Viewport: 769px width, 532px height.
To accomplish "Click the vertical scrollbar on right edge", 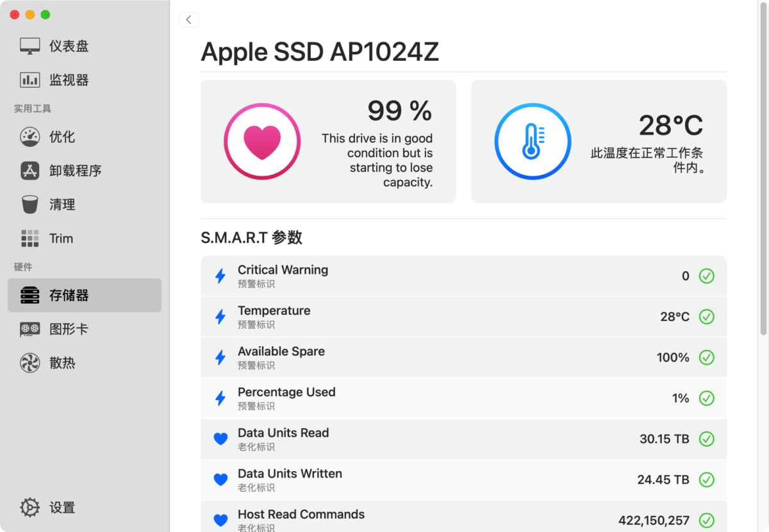I will click(763, 192).
